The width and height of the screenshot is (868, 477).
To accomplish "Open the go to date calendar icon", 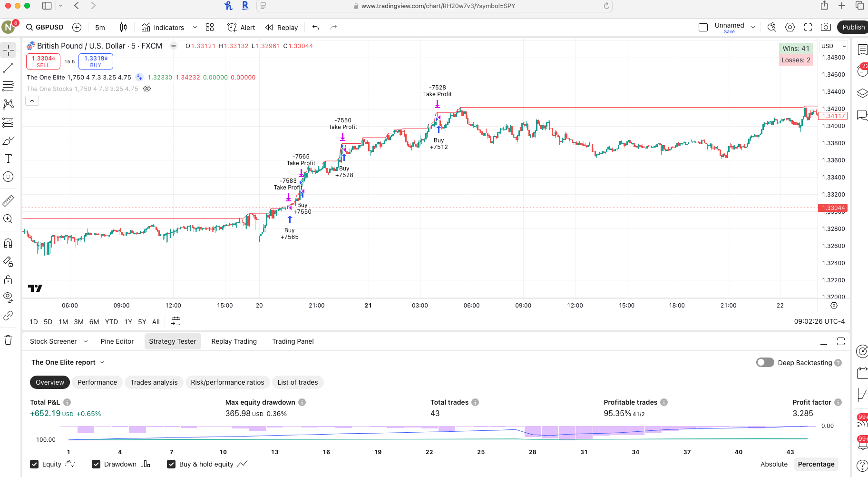I will 176,321.
